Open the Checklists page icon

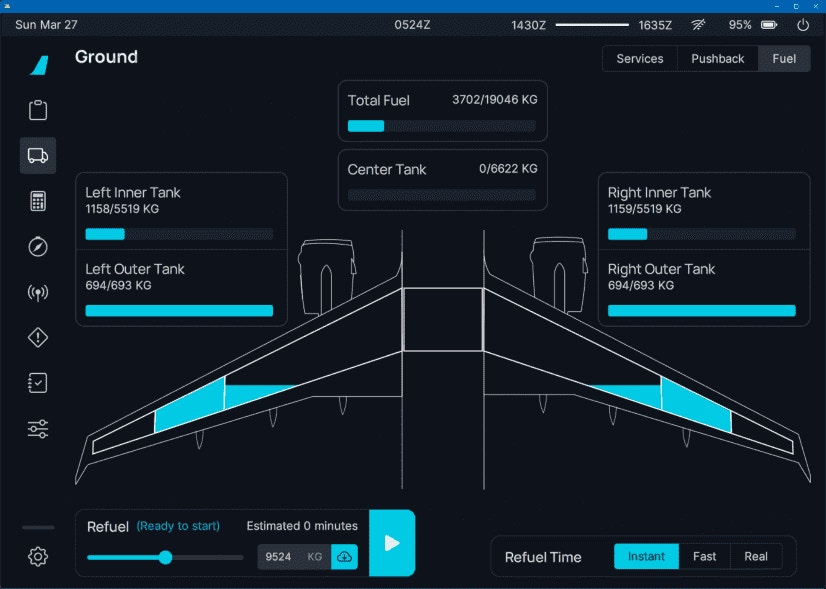pyautogui.click(x=38, y=383)
